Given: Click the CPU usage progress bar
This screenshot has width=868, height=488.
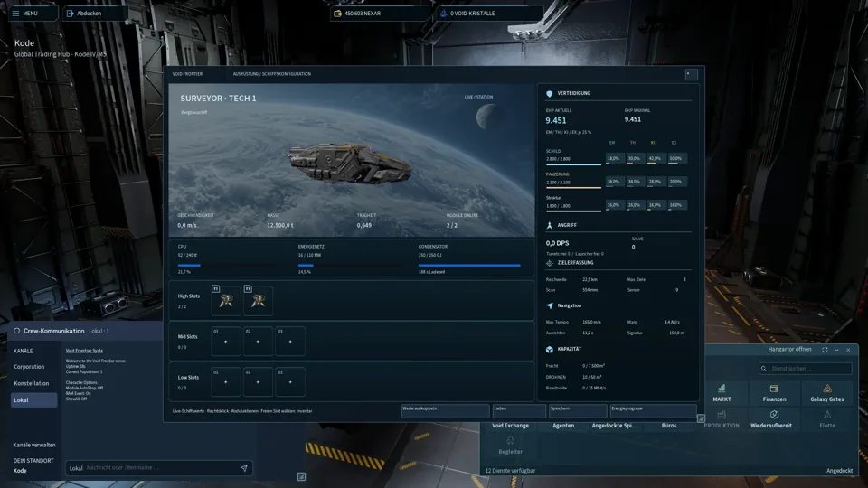Looking at the screenshot, I should [229, 266].
